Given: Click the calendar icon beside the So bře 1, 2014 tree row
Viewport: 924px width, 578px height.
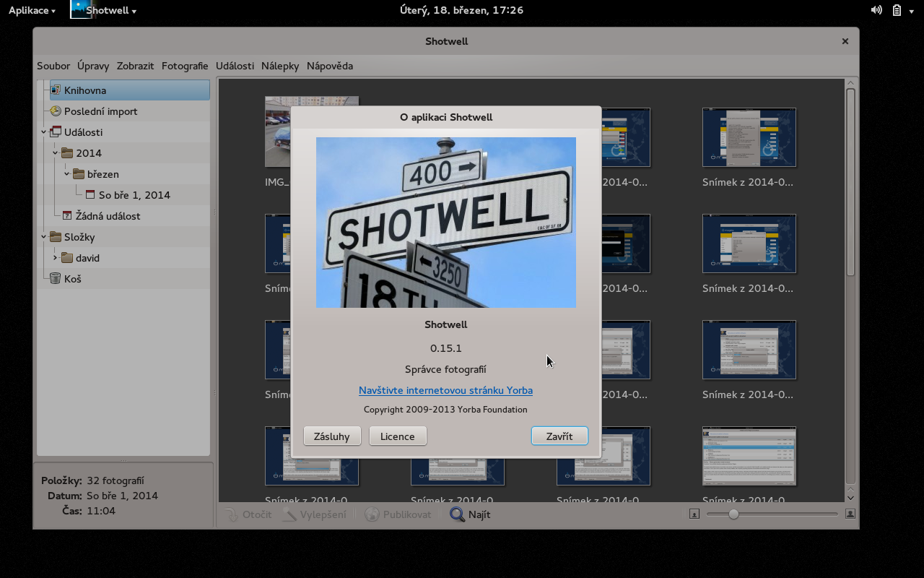Looking at the screenshot, I should (x=90, y=195).
